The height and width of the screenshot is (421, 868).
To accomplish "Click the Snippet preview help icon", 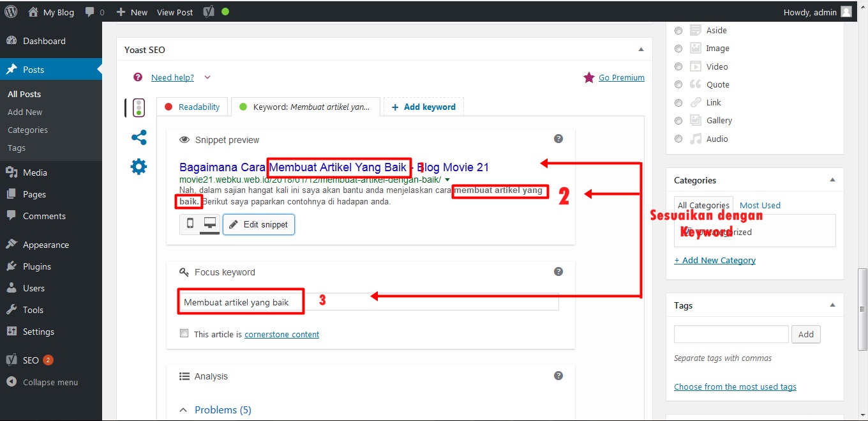I will (x=558, y=139).
